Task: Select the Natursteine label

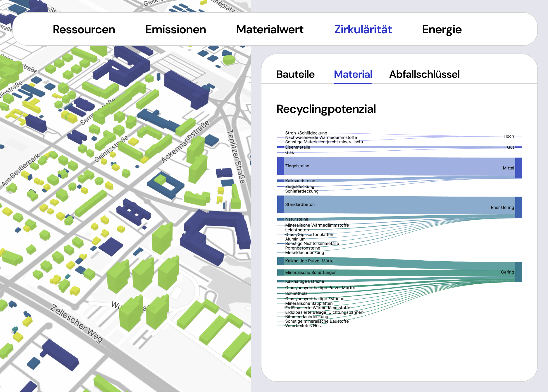Action: point(297,219)
